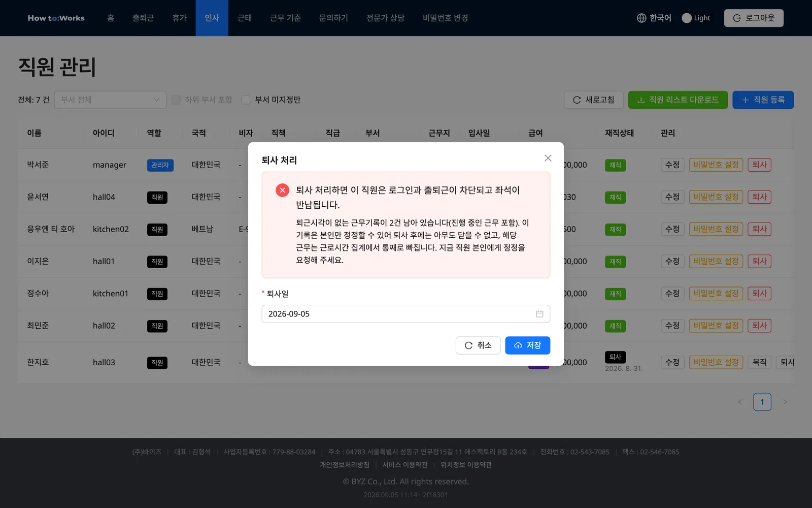Open the 비밀번호 변경 menu item
Image resolution: width=812 pixels, height=508 pixels.
tap(445, 18)
